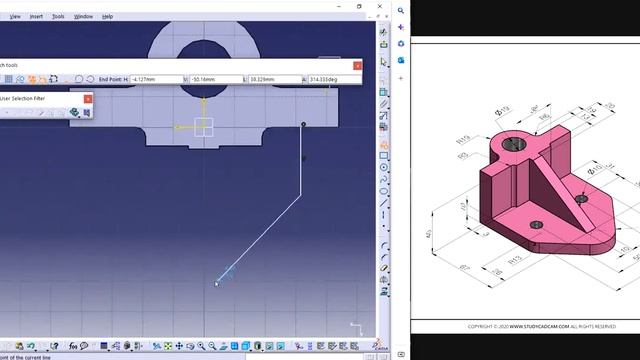The height and width of the screenshot is (360, 640).
Task: Click the What's This help icon
Action: click(54, 346)
